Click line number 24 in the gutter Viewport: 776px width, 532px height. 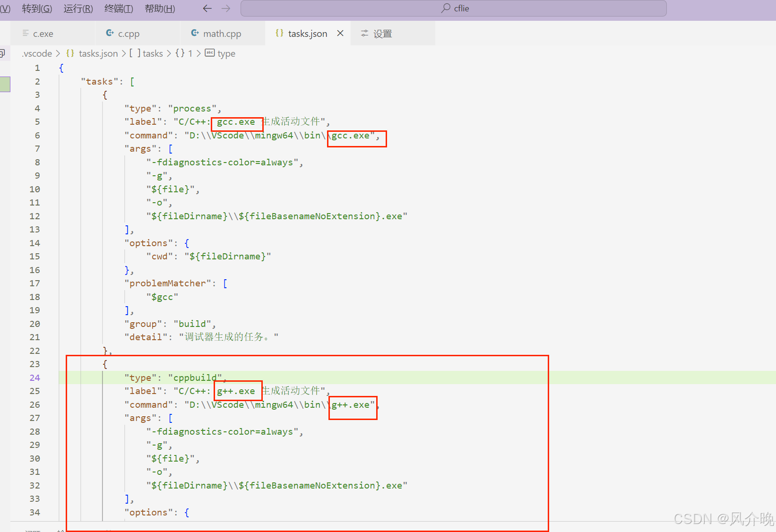34,378
